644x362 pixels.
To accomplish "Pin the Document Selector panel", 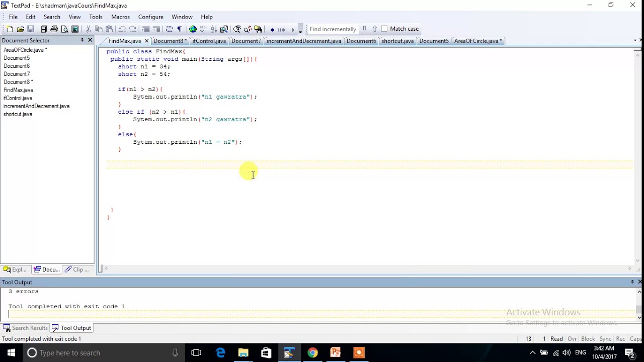I will click(82, 40).
